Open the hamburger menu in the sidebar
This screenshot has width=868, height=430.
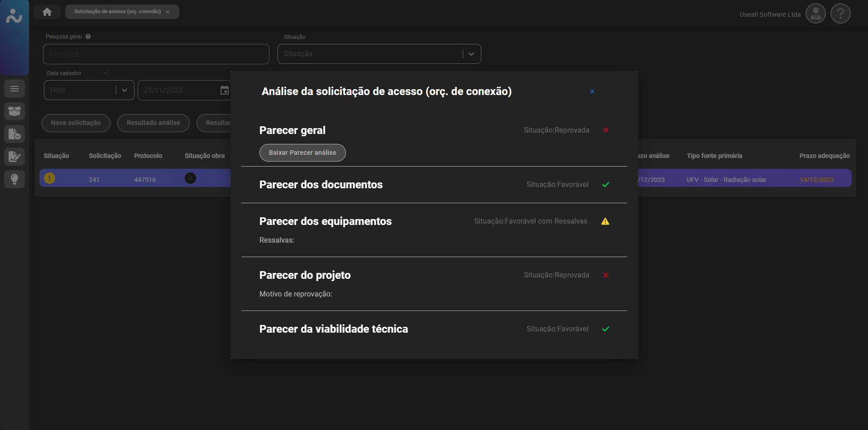coord(14,89)
